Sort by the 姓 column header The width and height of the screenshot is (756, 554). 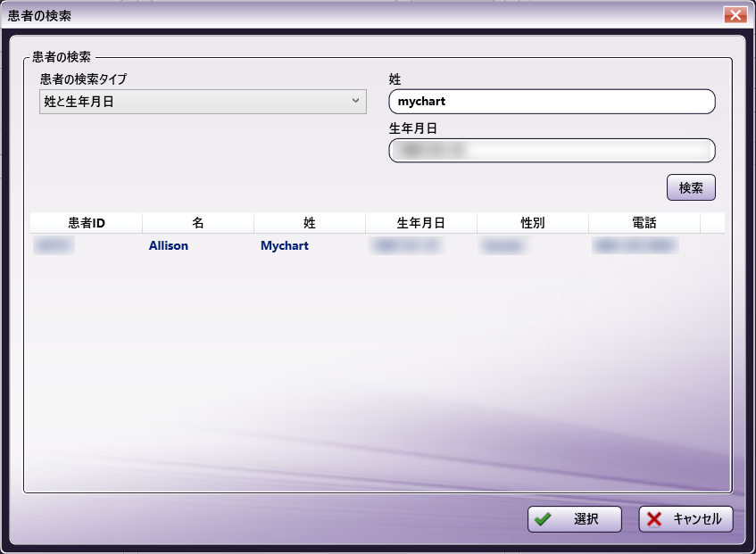pos(310,222)
